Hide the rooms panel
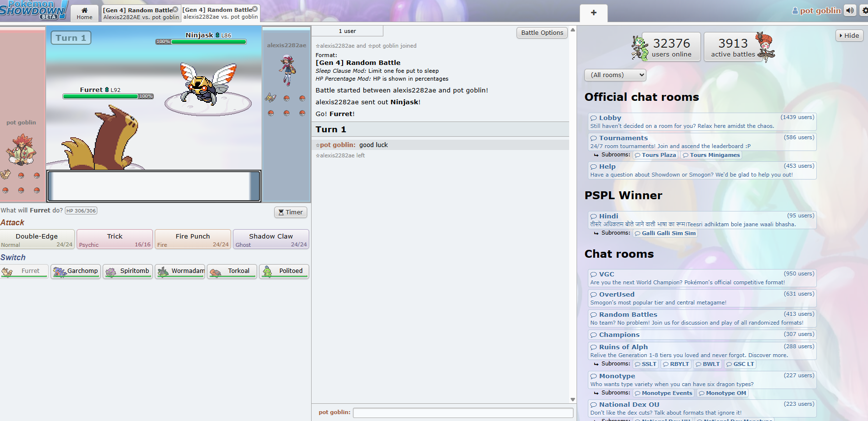 849,35
